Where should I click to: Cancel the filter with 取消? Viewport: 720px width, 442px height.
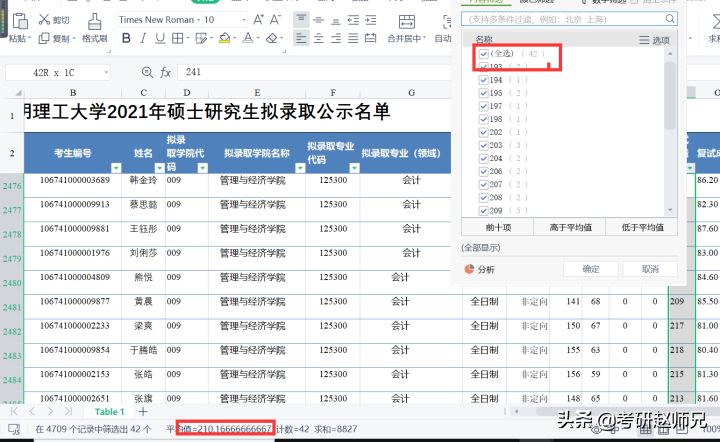pos(650,269)
